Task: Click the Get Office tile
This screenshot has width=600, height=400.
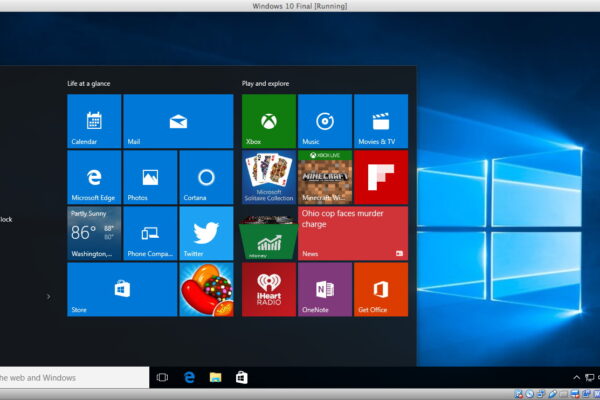Action: pos(381,289)
